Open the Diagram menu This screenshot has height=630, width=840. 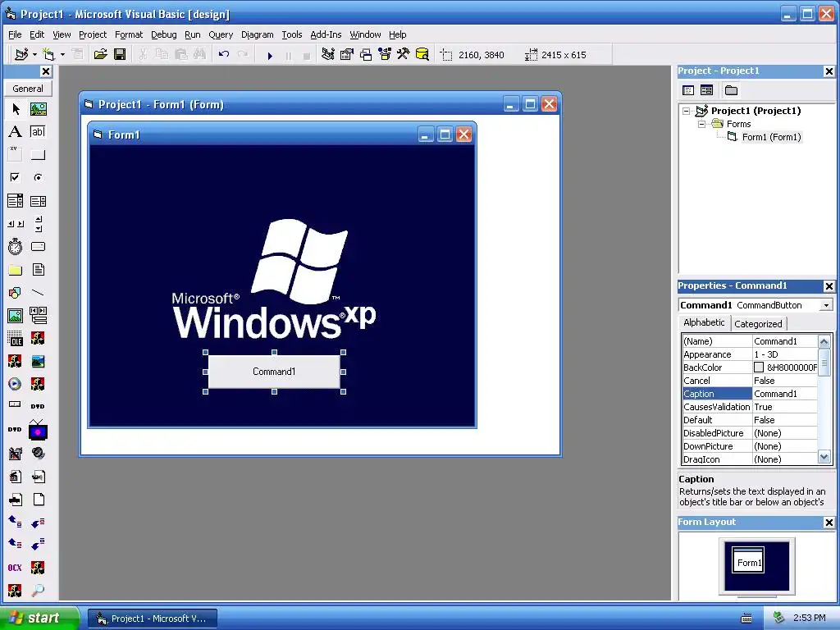(x=257, y=34)
